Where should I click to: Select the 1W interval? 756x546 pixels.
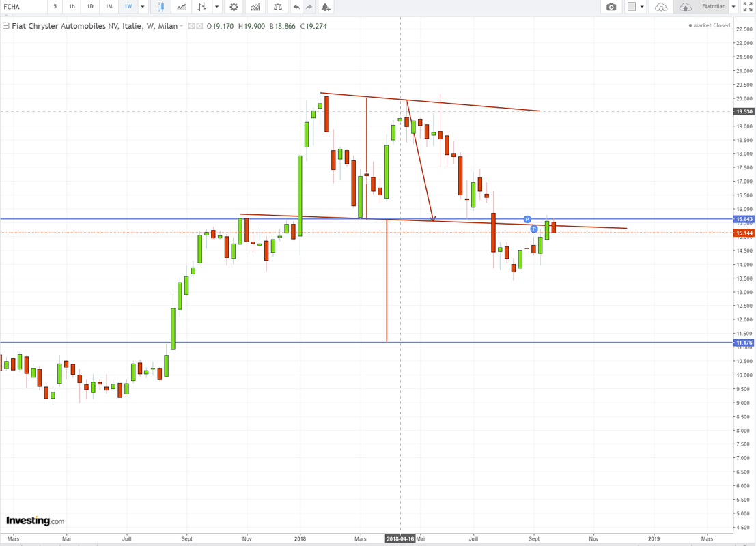pos(128,7)
